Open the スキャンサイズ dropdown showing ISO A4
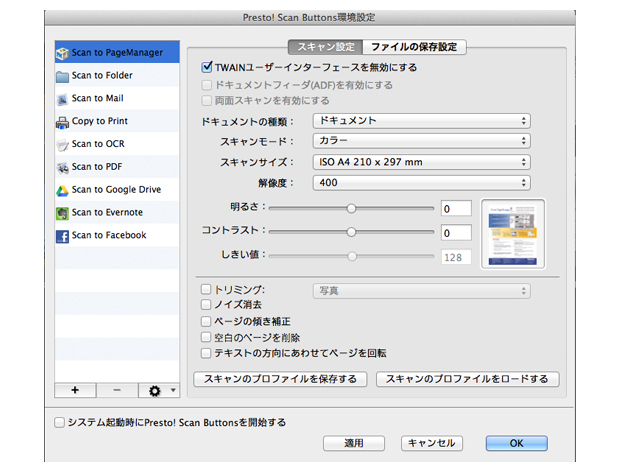Image resolution: width=620 pixels, height=468 pixels. pos(422,162)
